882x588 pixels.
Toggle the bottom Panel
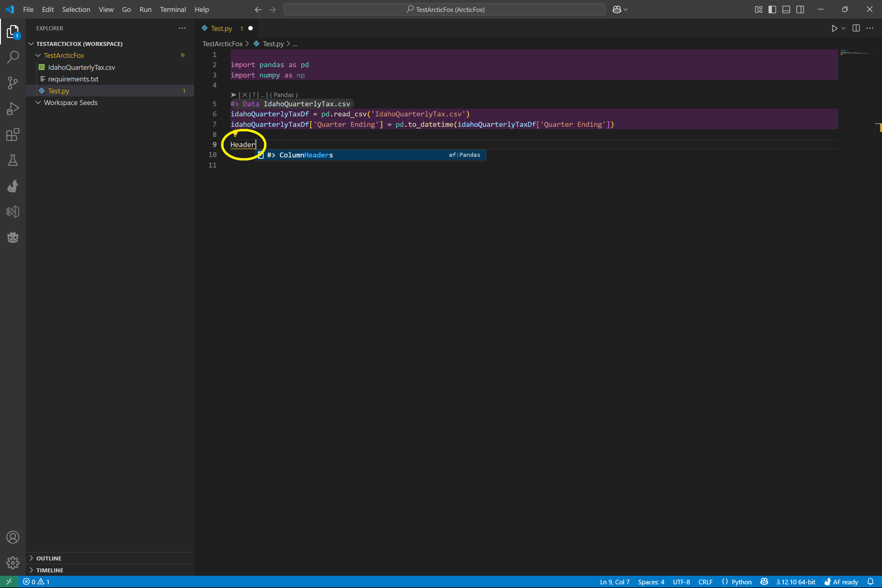pyautogui.click(x=786, y=9)
